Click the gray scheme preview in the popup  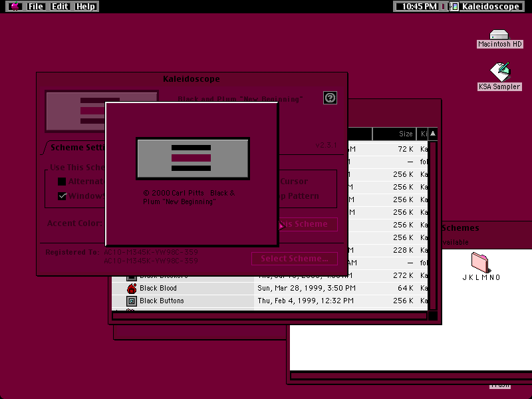[x=193, y=158]
